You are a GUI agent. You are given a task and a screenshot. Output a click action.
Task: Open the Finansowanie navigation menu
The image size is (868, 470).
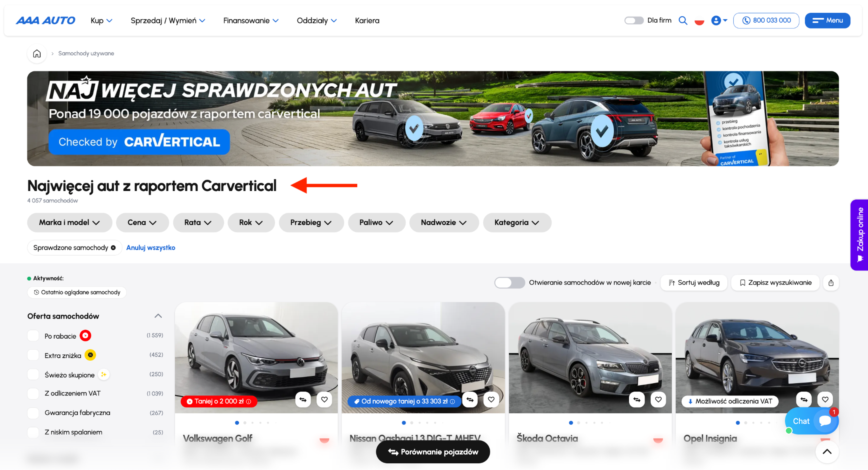[251, 21]
